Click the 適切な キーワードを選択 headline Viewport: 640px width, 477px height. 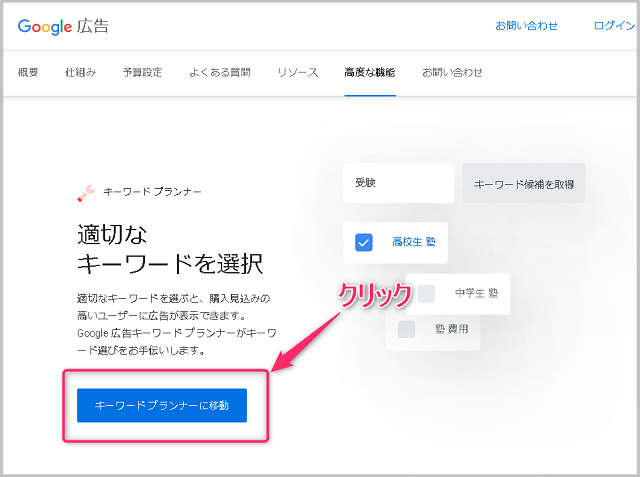click(x=170, y=249)
